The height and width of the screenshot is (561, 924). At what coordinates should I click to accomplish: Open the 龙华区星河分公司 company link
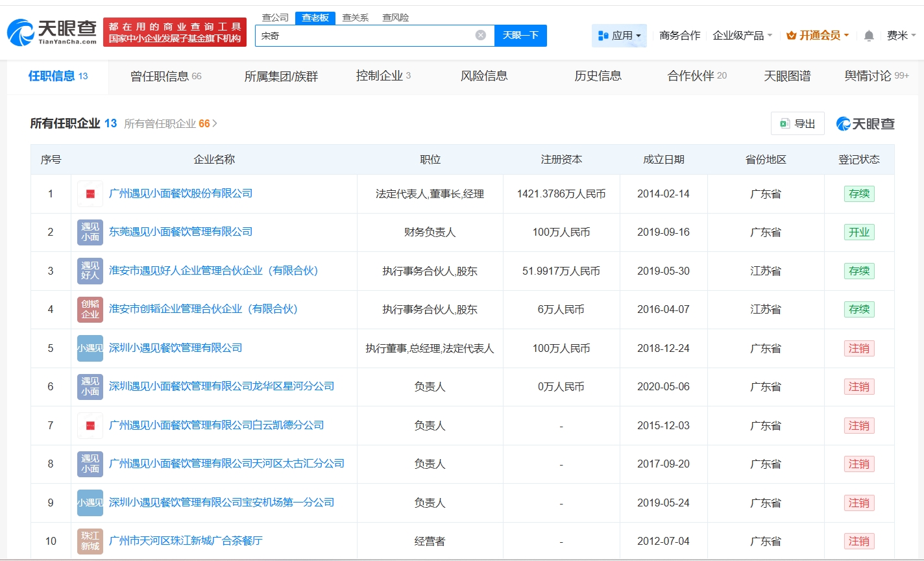[221, 386]
